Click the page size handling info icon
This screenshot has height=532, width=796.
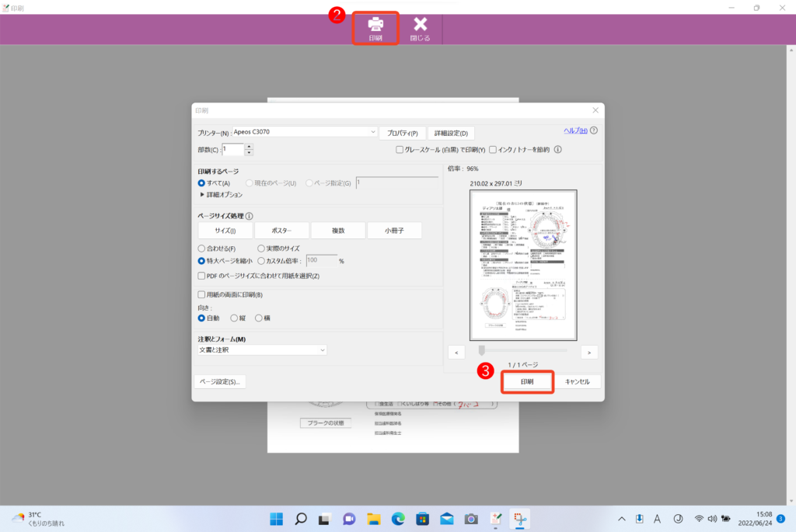click(x=250, y=216)
